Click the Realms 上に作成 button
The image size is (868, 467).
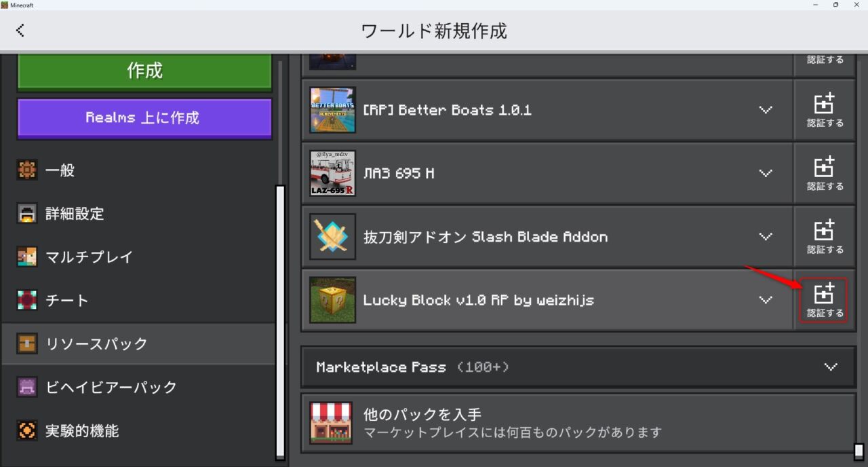pyautogui.click(x=144, y=117)
